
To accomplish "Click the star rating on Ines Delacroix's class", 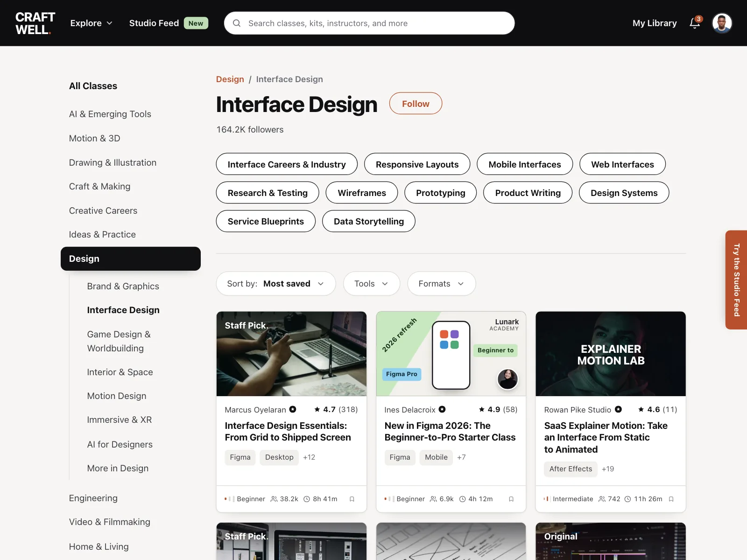I will coord(498,409).
